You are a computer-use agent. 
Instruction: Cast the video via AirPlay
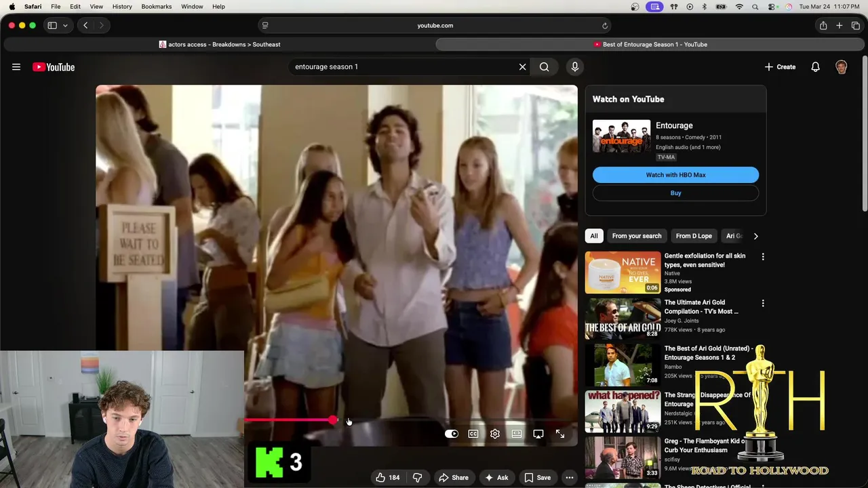(538, 434)
